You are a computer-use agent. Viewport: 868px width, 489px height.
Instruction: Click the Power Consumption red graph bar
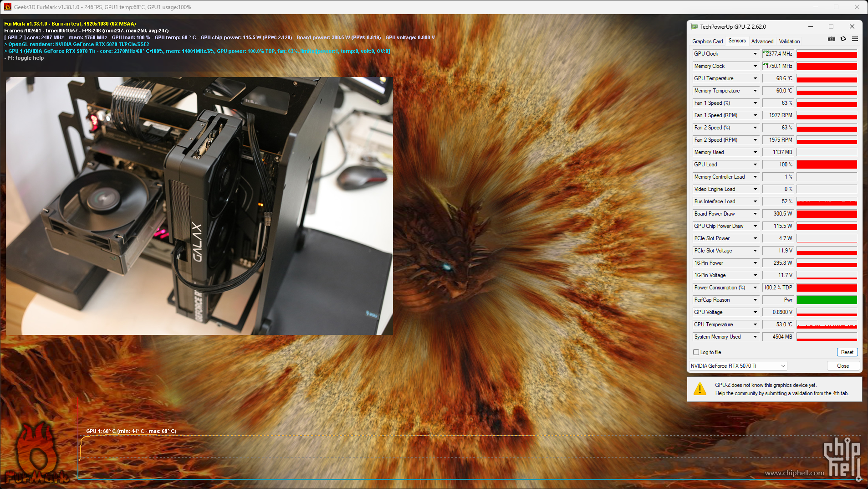coord(827,288)
